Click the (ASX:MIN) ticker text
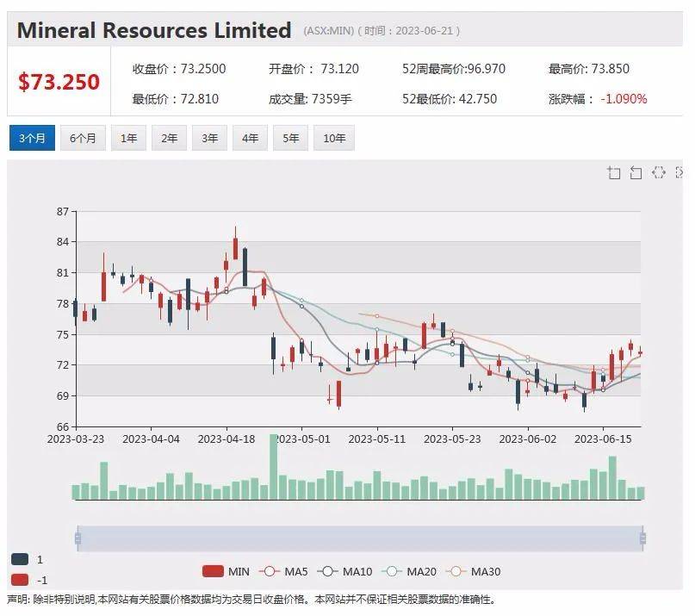Image resolution: width=695 pixels, height=616 pixels. [329, 31]
